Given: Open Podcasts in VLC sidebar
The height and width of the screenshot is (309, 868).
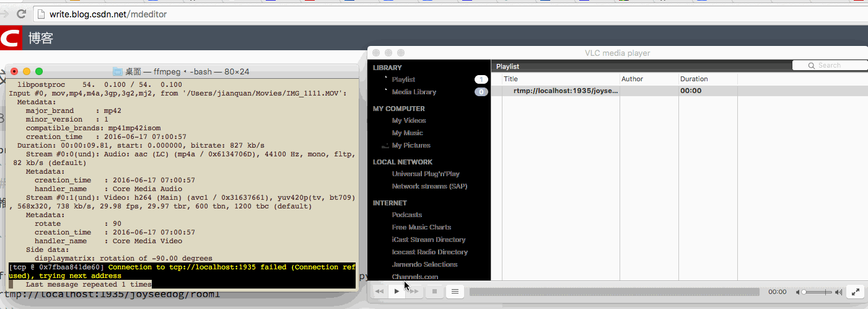Looking at the screenshot, I should tap(406, 215).
